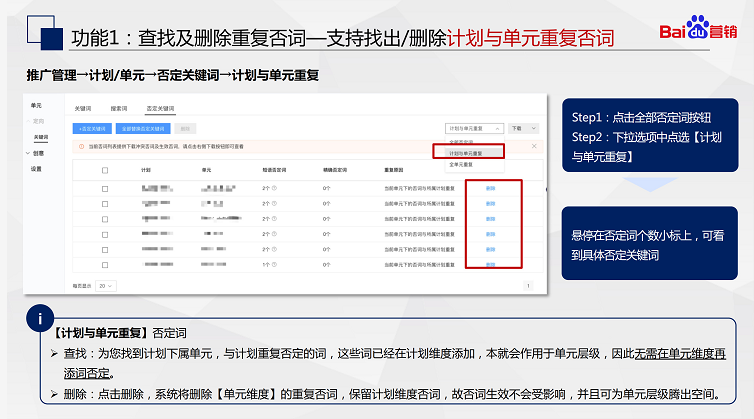Toggle the select-all checkbox in table header

pyautogui.click(x=105, y=170)
